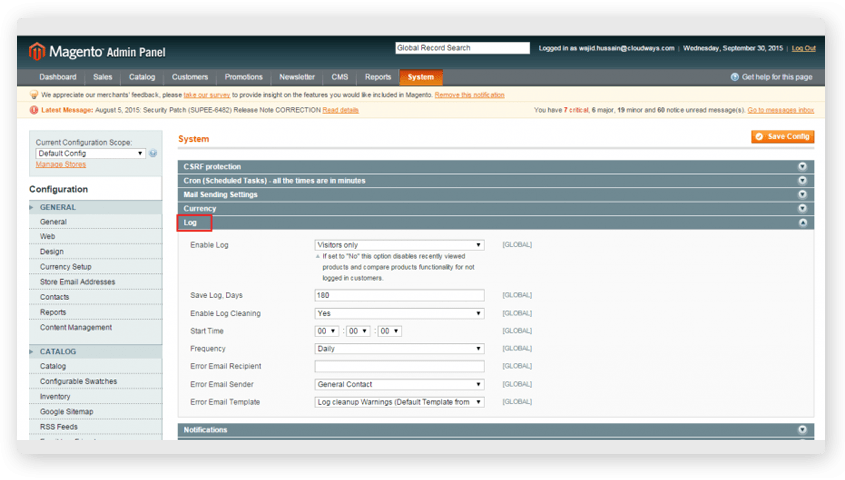Click the Magento logo icon
845x480 pixels.
pyautogui.click(x=37, y=51)
